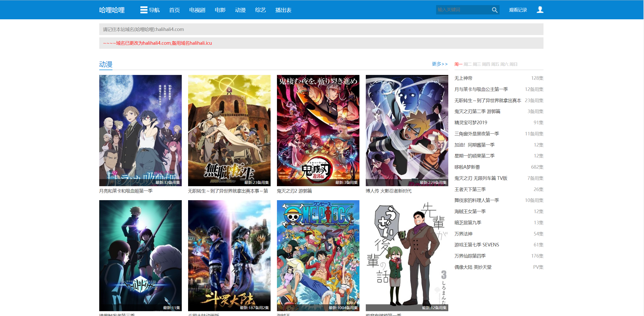The height and width of the screenshot is (316, 644).
Task: Open 暗芝居第九季 in schedule list
Action: pos(468,223)
